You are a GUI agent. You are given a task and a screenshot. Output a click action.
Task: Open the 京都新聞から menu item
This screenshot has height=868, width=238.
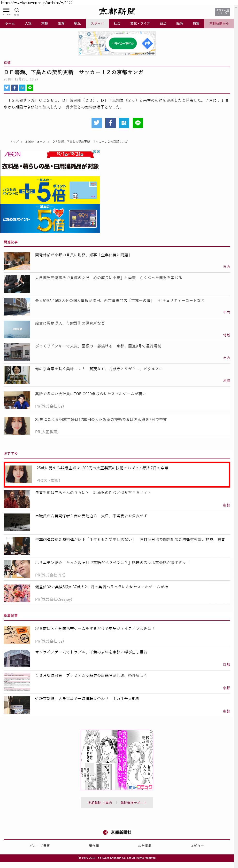[219, 24]
